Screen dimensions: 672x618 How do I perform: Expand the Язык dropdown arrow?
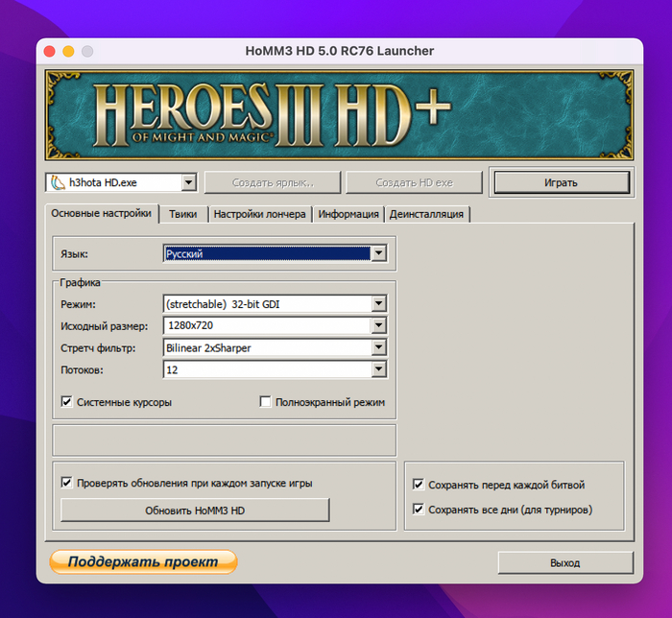click(378, 253)
